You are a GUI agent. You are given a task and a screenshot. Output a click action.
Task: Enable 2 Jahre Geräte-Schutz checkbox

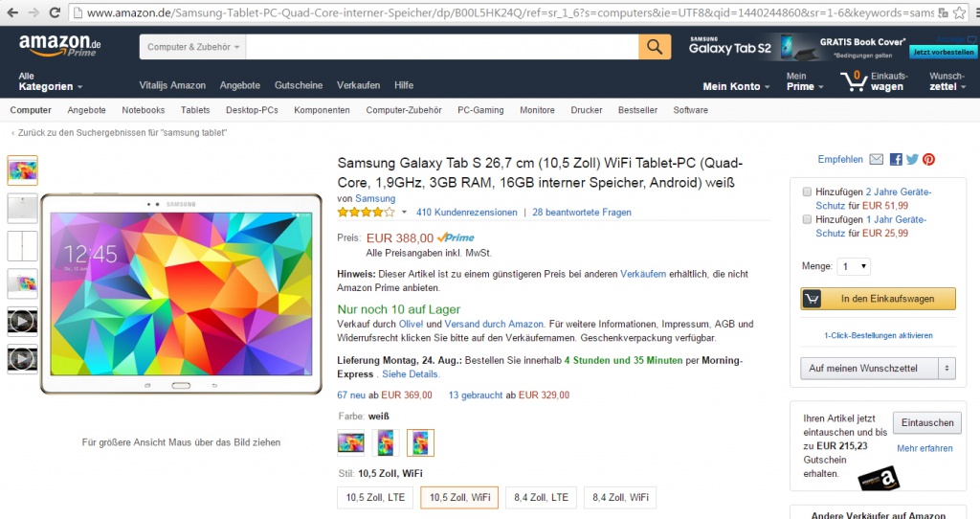point(808,192)
